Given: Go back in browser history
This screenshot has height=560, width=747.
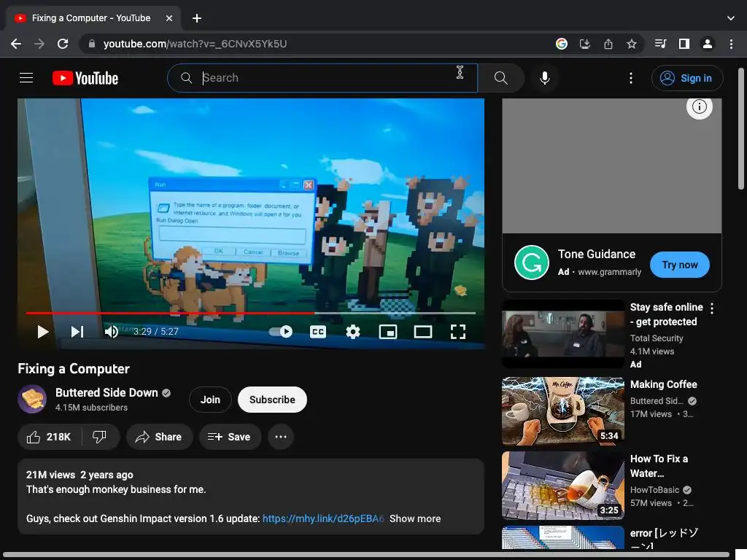Looking at the screenshot, I should (16, 44).
